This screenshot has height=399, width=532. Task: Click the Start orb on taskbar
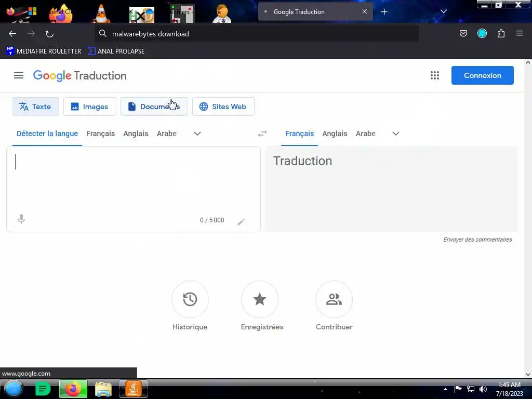coord(13,389)
